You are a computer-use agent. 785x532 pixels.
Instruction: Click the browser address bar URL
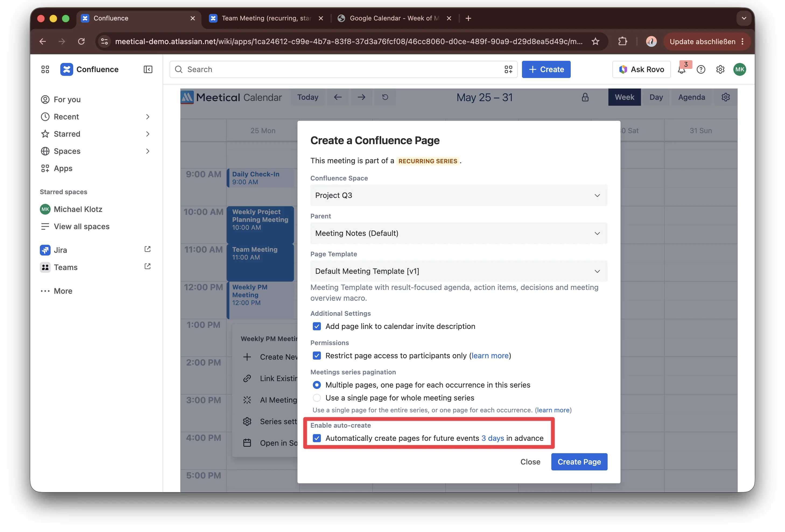coord(348,41)
